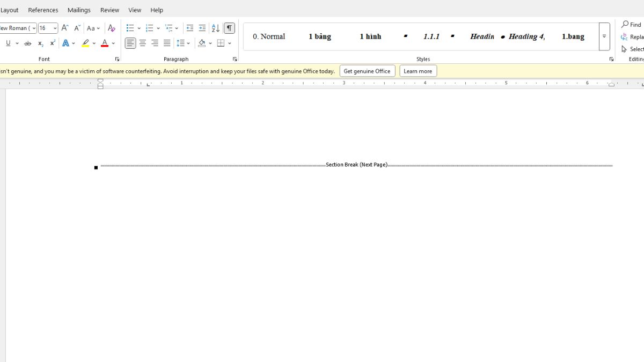This screenshot has height=362, width=644.
Task: Click the Learn more button
Action: point(418,71)
